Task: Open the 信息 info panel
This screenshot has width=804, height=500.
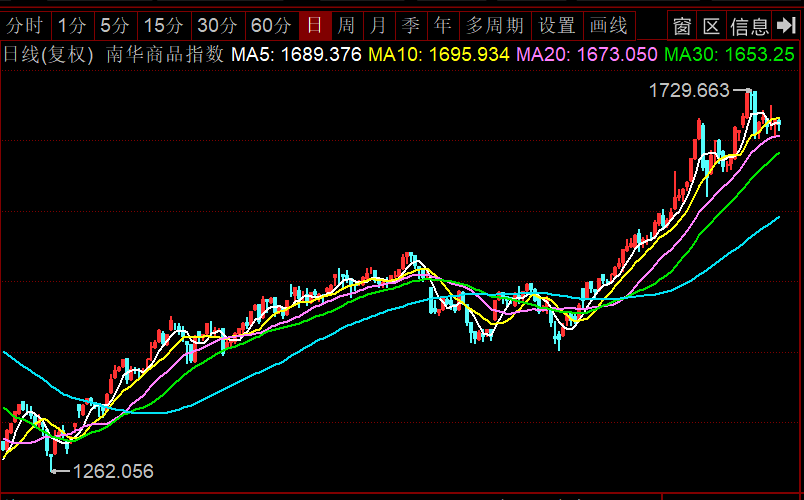Action: coord(749,26)
